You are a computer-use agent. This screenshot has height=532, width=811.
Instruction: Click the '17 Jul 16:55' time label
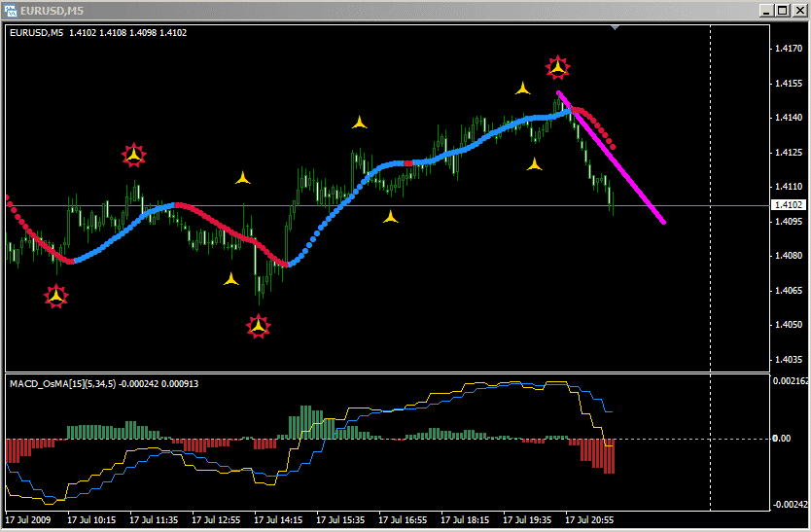(403, 519)
